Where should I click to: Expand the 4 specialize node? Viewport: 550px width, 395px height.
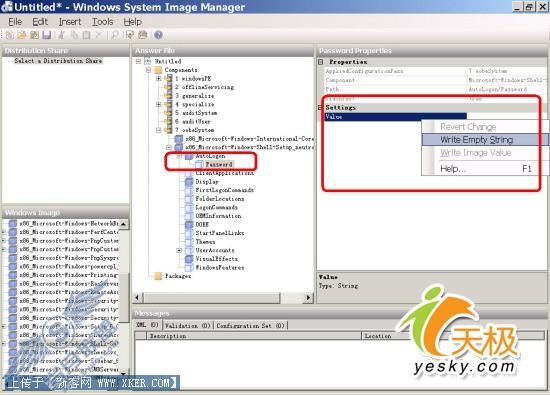159,105
